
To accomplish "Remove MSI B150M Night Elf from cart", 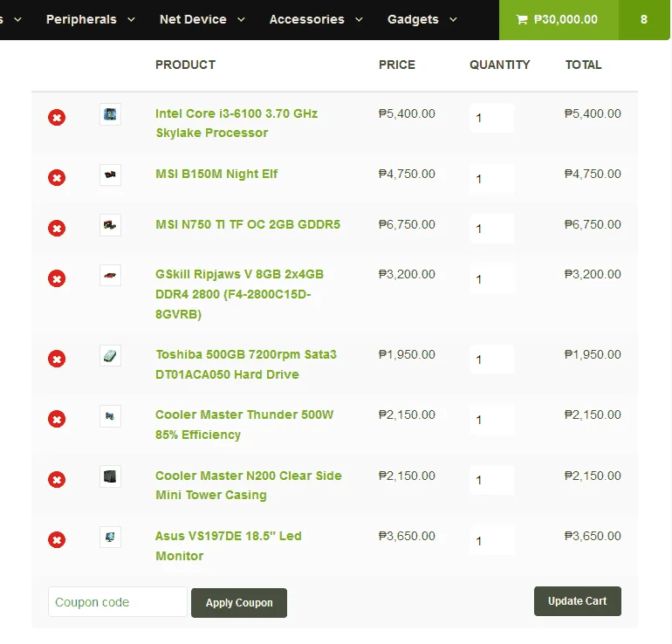I will (57, 177).
